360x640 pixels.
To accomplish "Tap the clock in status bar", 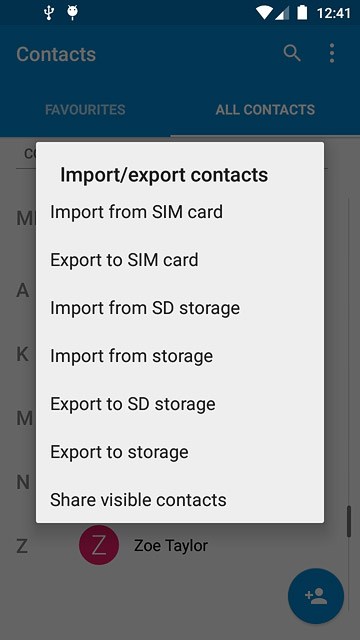I will click(333, 13).
